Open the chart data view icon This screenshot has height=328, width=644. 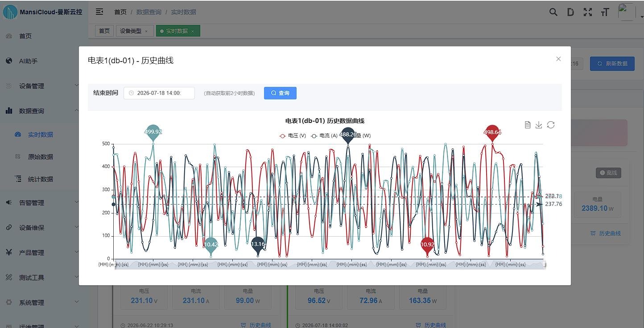pos(528,125)
